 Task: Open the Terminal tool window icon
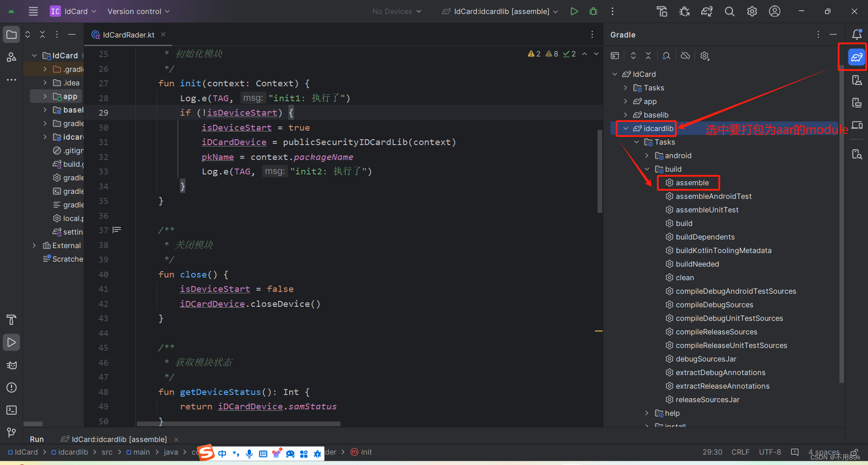click(11, 410)
